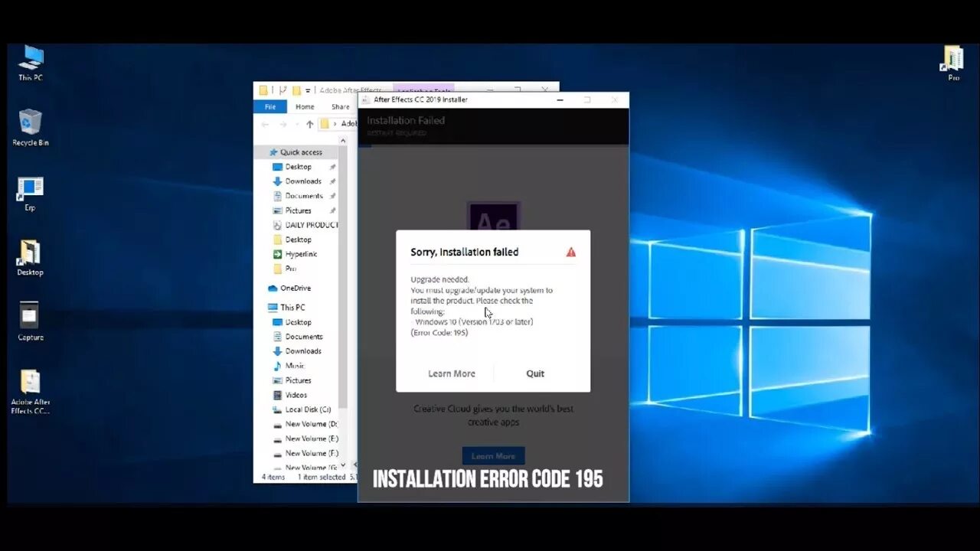Click the red warning triangle icon
The image size is (980, 551).
pyautogui.click(x=570, y=252)
